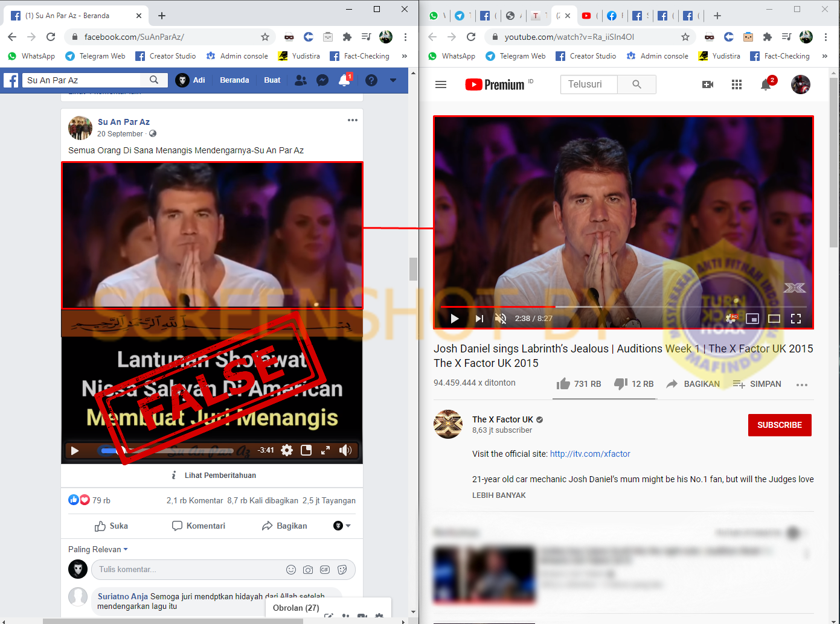Viewport: 840px width, 624px height.
Task: Open Chrome menu in Facebook window
Action: point(405,37)
